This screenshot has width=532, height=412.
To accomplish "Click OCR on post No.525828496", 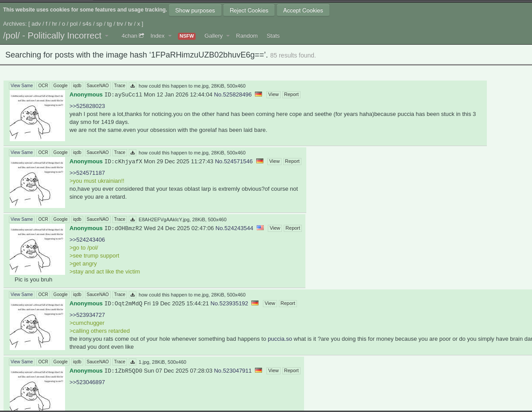I will point(43,86).
